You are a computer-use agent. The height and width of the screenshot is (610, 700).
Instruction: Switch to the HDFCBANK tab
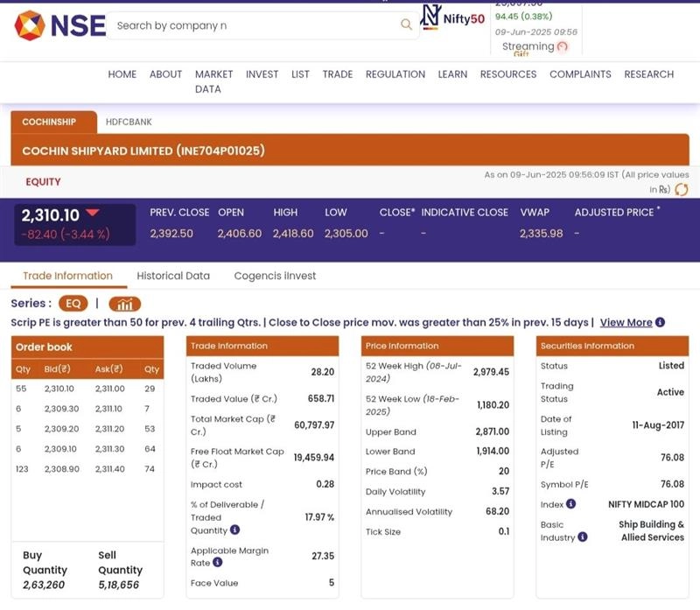[129, 122]
